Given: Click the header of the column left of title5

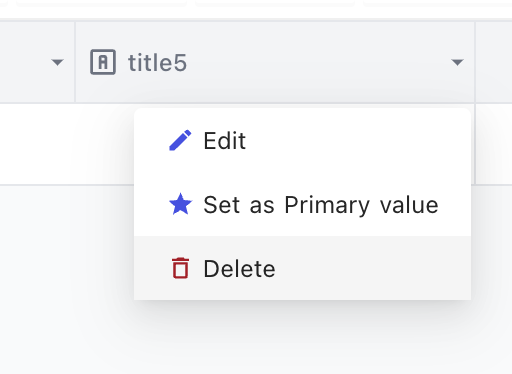Looking at the screenshot, I should 37,62.
